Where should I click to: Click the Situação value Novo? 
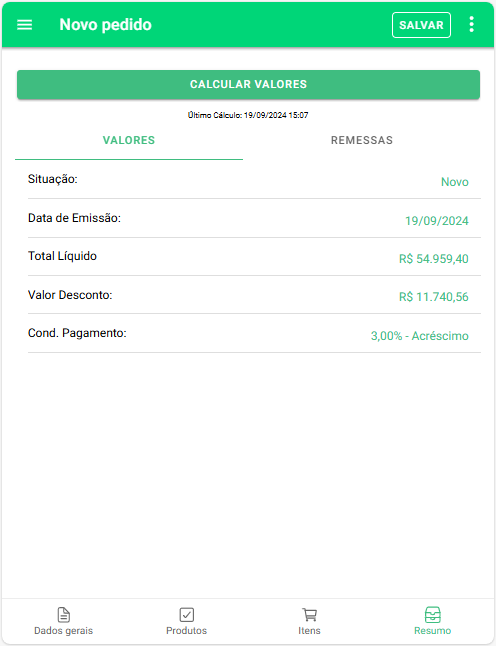pyautogui.click(x=455, y=182)
